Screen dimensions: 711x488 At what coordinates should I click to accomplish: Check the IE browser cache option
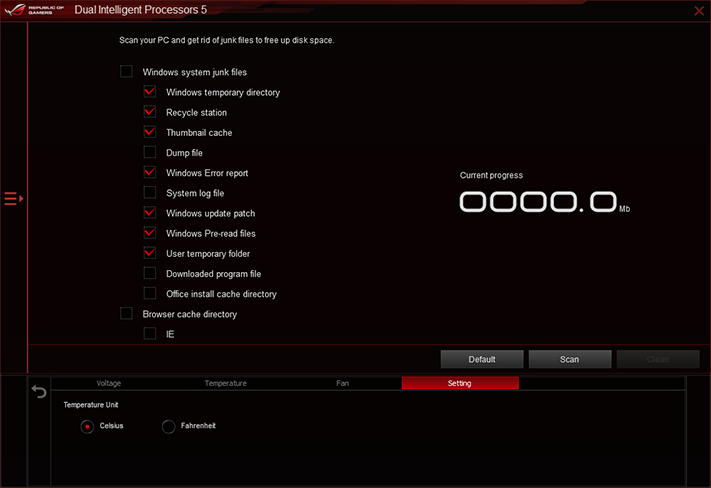tap(150, 334)
